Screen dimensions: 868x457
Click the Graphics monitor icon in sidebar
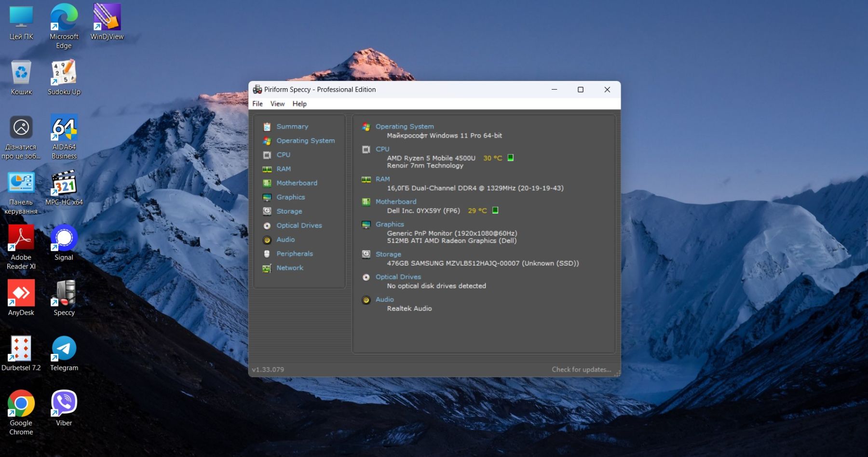[267, 197]
